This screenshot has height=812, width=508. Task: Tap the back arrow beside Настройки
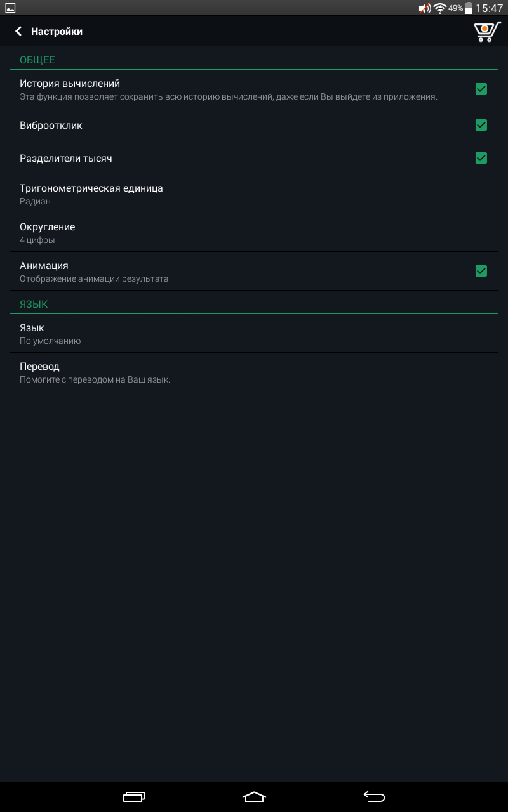click(18, 31)
